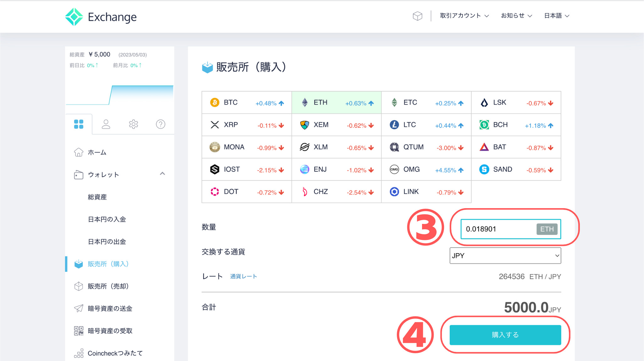
Task: Select the MONA coin cell
Action: tap(247, 147)
